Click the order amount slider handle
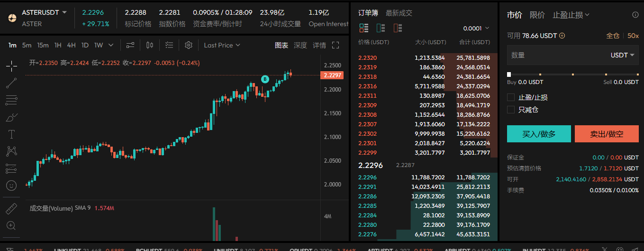This screenshot has width=644, height=251. 509,74
